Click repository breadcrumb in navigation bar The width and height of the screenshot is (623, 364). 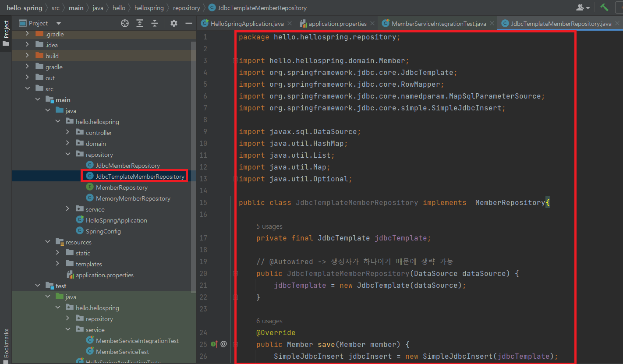pyautogui.click(x=187, y=8)
